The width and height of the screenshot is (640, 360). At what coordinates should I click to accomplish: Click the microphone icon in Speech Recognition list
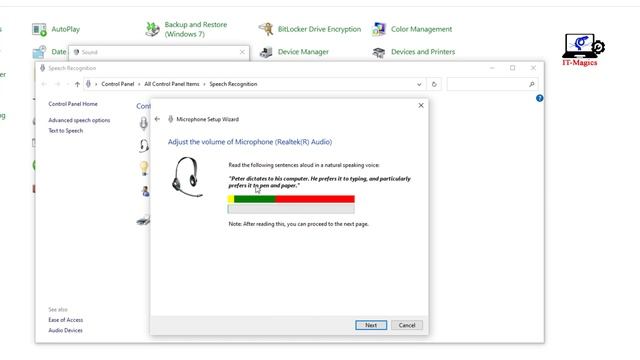(x=144, y=123)
